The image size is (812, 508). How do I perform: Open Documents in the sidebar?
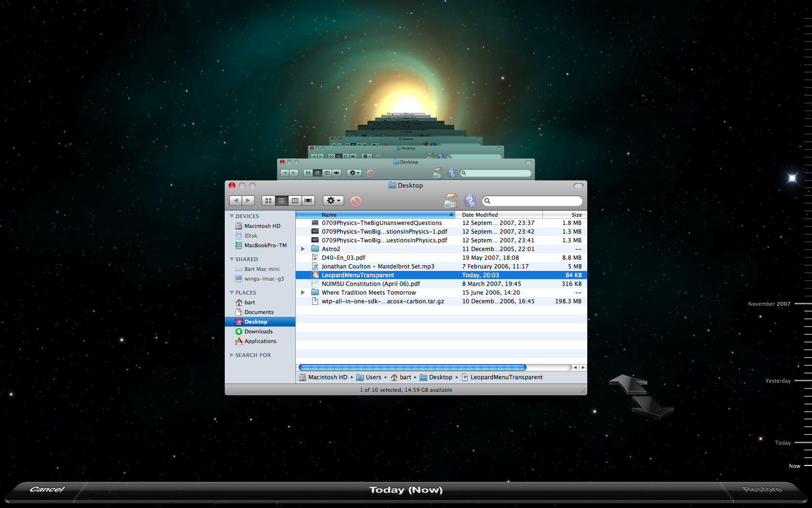click(x=260, y=312)
